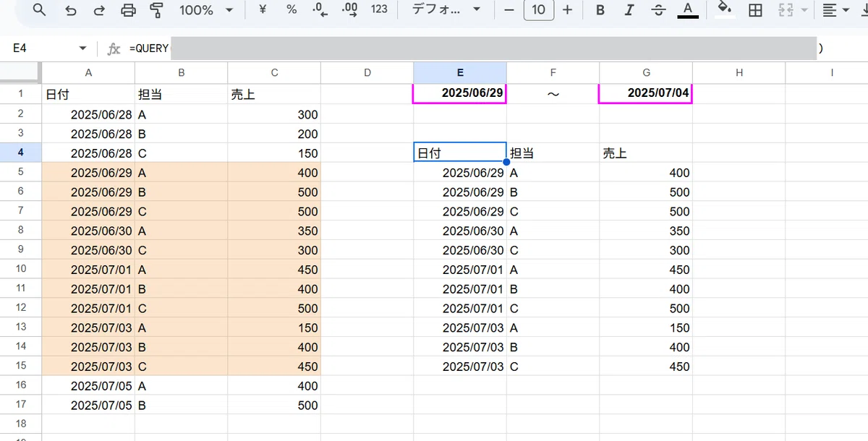This screenshot has width=868, height=441.
Task: Open the fill color picker
Action: tap(724, 10)
